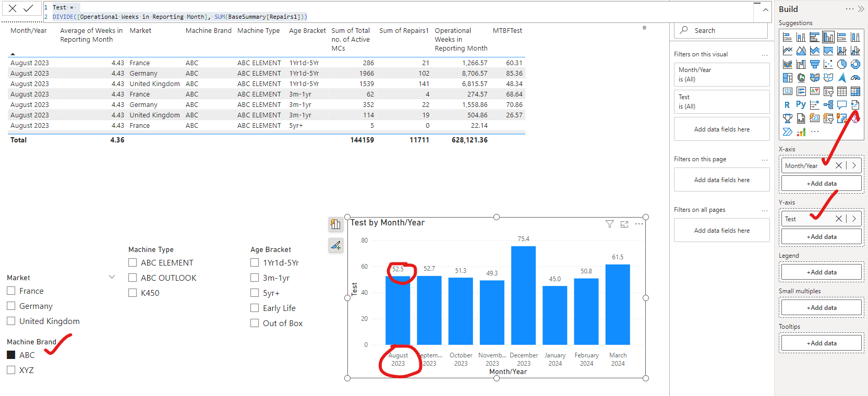Sort table by Month/Year column header

pos(29,31)
